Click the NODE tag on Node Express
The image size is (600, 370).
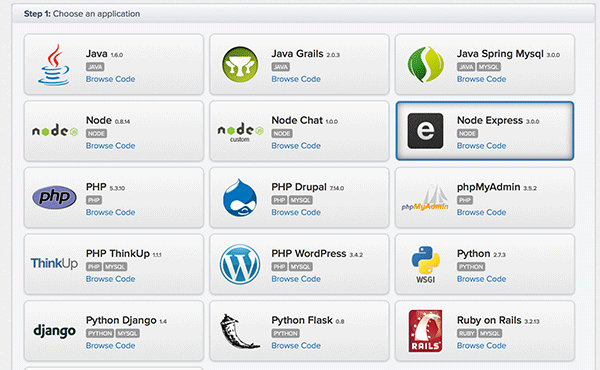[x=467, y=134]
